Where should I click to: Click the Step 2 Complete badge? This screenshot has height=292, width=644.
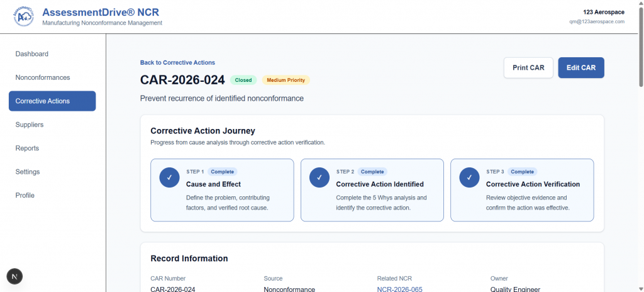372,172
